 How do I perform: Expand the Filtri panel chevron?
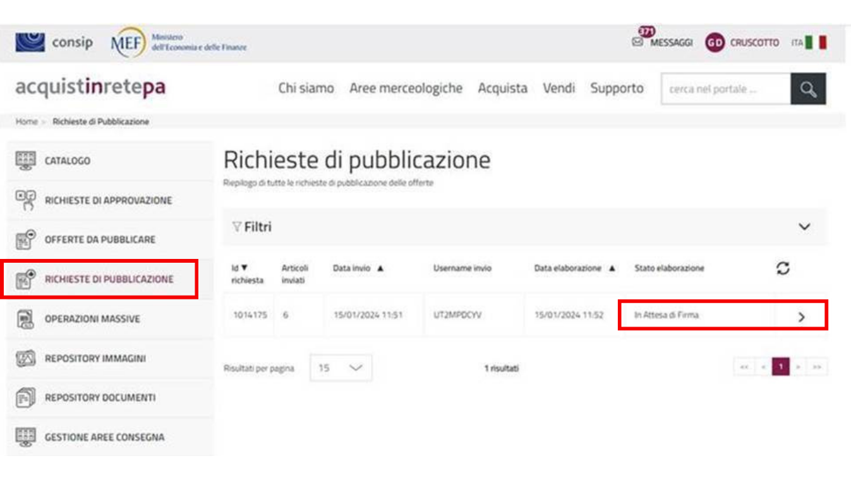tap(804, 227)
